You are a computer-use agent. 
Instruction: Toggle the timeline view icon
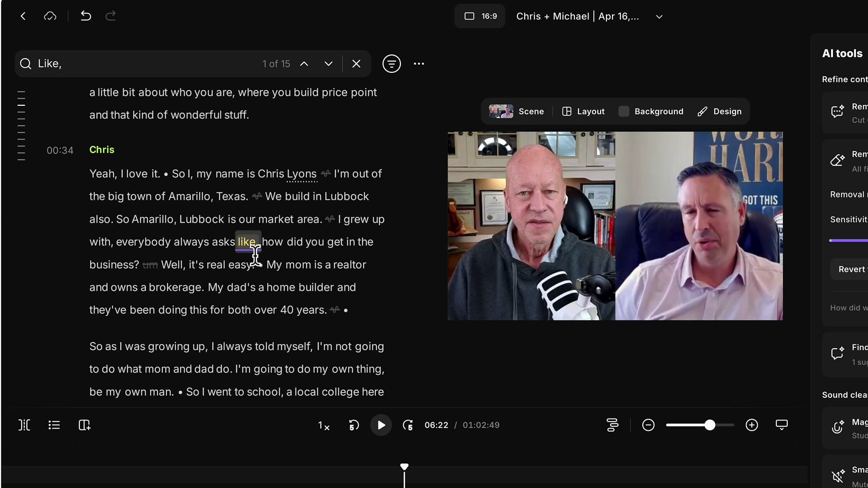click(612, 425)
